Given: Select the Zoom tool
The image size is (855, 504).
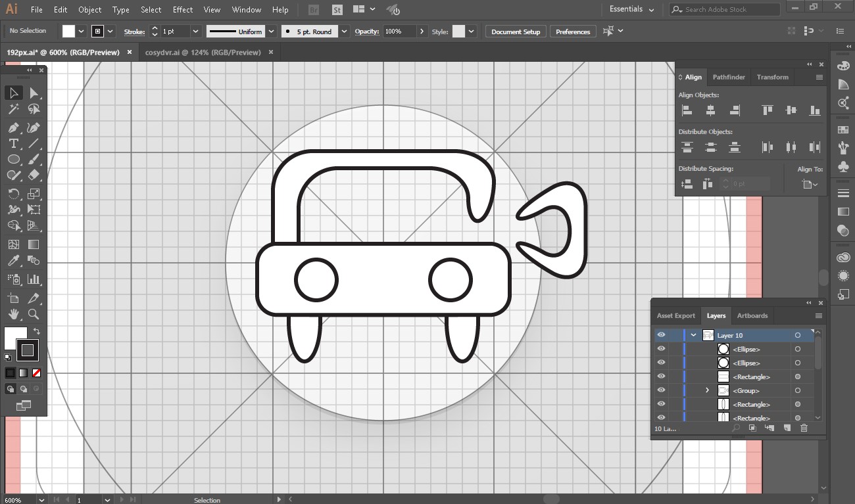Looking at the screenshot, I should coord(34,314).
